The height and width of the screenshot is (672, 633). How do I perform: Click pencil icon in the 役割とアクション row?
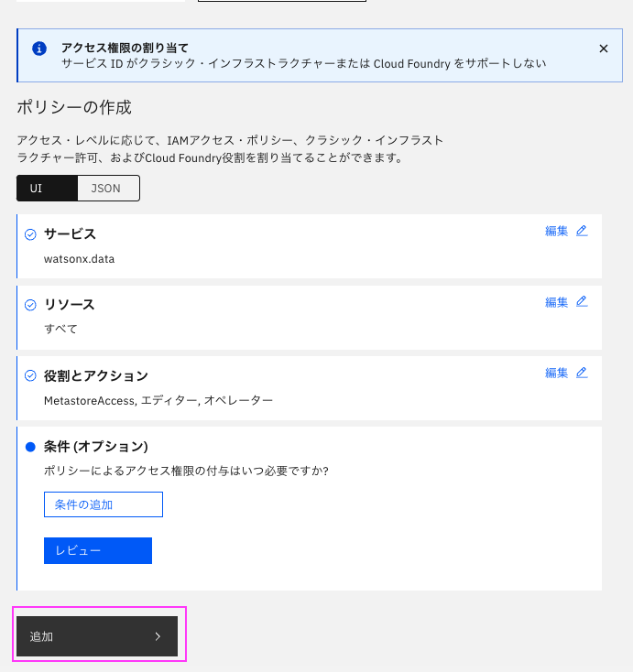[x=582, y=373]
